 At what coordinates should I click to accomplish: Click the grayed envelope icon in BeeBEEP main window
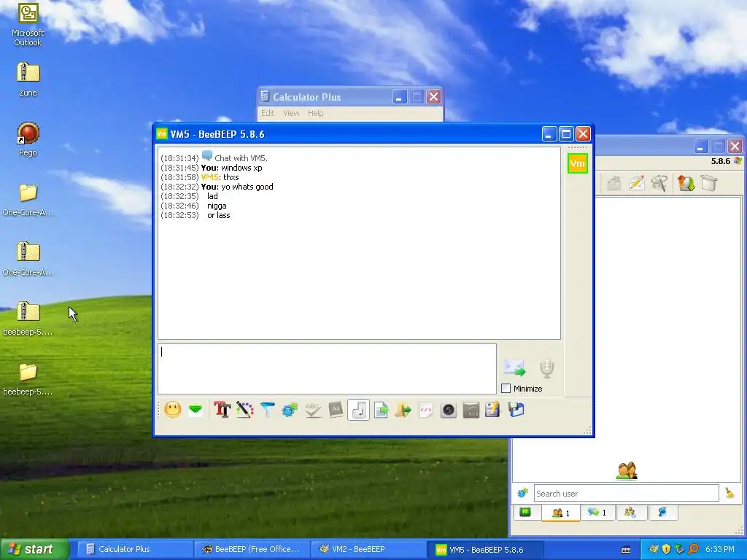click(x=614, y=183)
